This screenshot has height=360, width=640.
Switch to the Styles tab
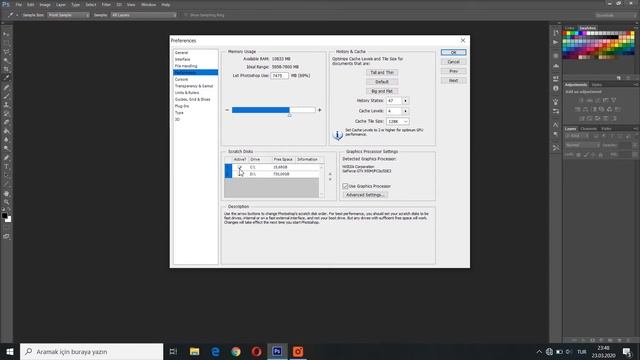597,85
